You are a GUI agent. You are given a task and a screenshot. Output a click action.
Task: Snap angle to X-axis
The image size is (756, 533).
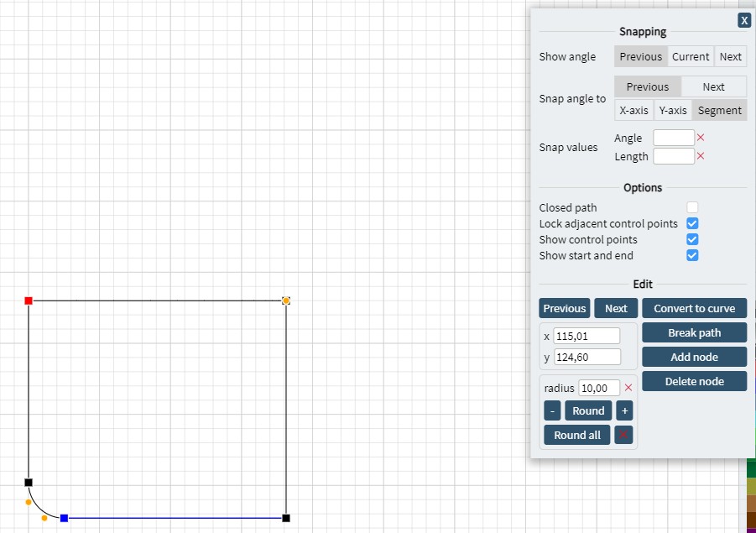(633, 110)
